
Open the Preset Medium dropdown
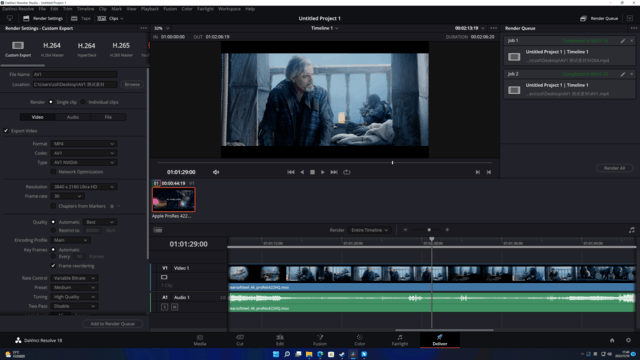(x=74, y=287)
